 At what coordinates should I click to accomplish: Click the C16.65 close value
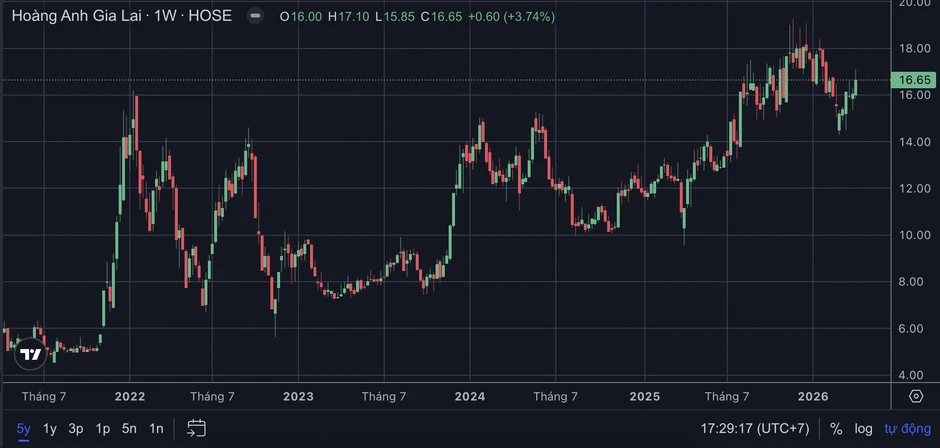441,17
